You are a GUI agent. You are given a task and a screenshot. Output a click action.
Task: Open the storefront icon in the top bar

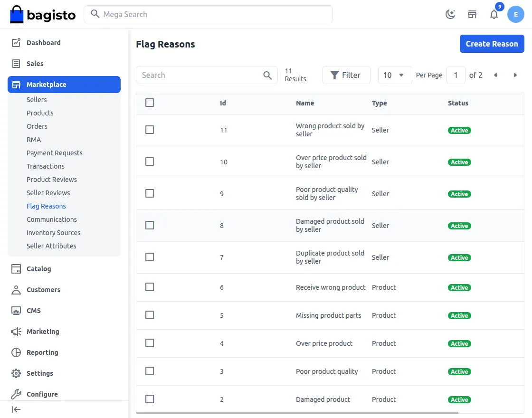pyautogui.click(x=472, y=14)
